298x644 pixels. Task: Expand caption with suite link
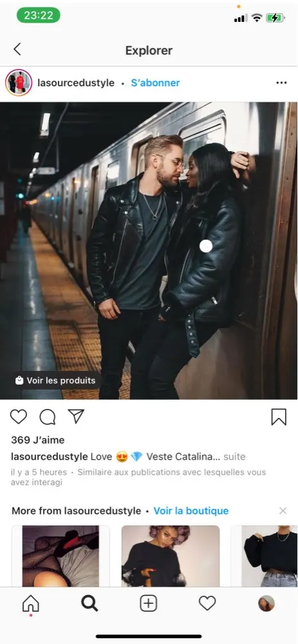(234, 457)
